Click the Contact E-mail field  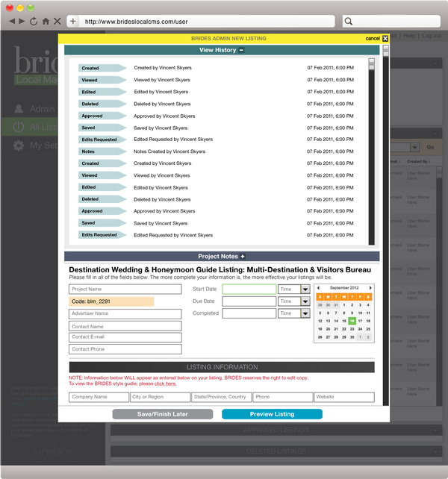(125, 337)
